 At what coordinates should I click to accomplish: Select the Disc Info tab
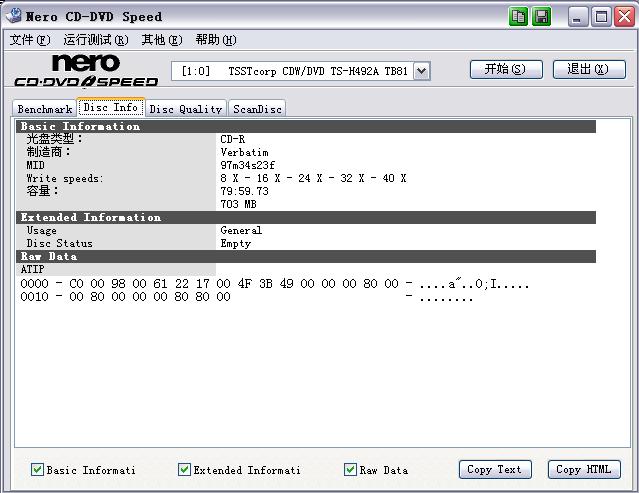[x=110, y=107]
